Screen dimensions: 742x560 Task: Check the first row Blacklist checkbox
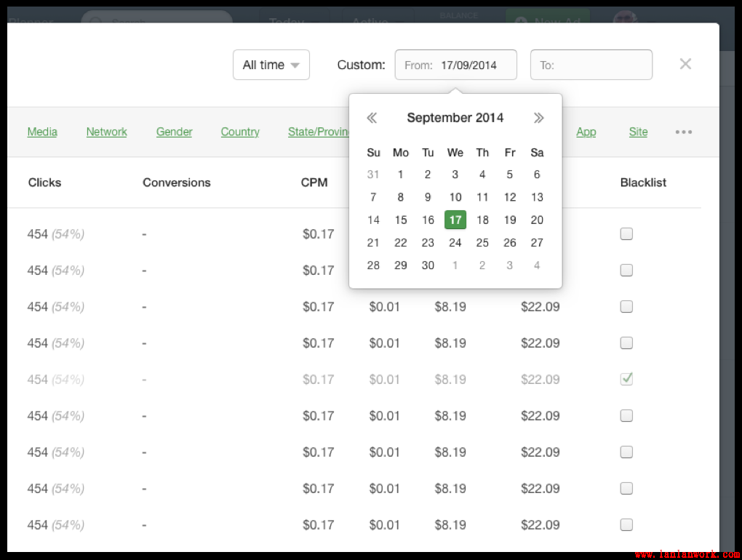626,234
